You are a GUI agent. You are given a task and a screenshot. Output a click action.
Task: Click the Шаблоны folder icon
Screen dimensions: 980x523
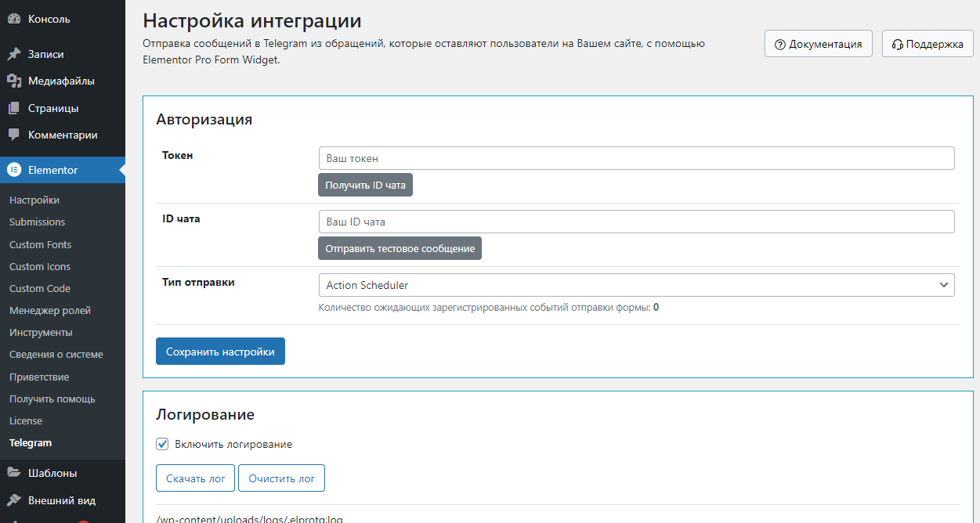point(14,473)
